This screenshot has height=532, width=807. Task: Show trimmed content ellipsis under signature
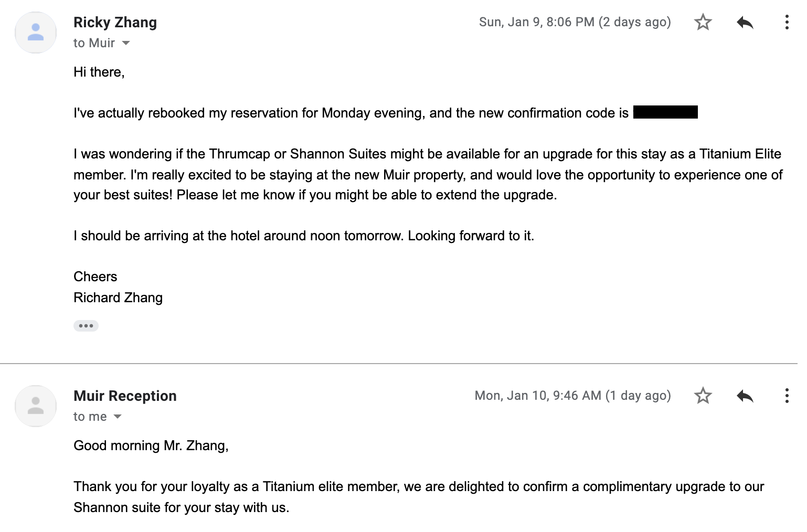click(x=86, y=326)
